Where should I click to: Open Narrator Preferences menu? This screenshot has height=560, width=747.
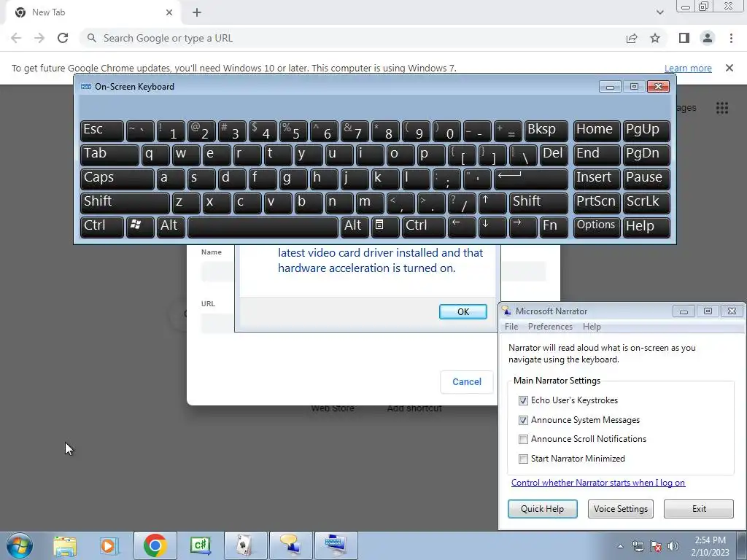550,327
